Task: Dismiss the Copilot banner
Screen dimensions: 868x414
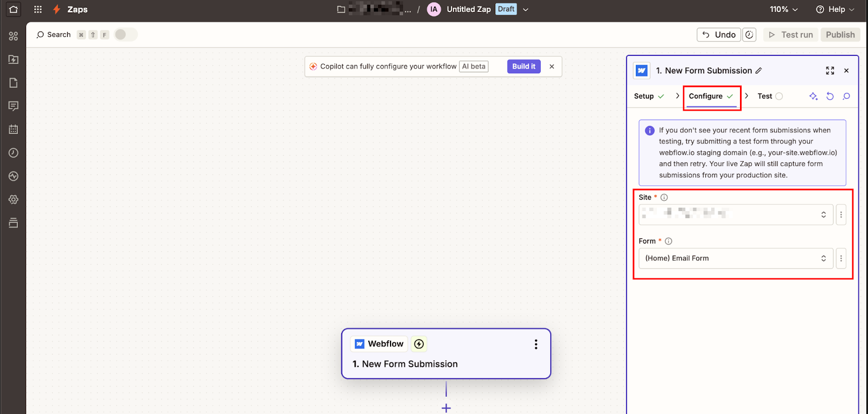Action: (552, 66)
